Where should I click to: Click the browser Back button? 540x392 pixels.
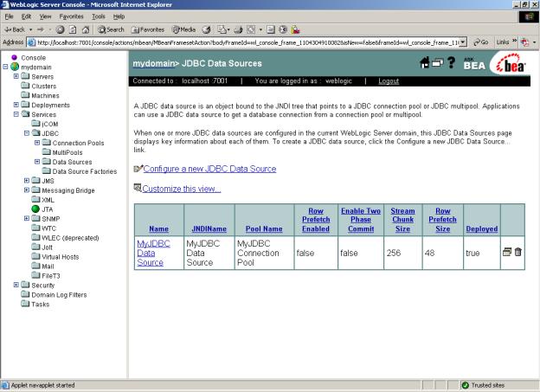point(15,29)
